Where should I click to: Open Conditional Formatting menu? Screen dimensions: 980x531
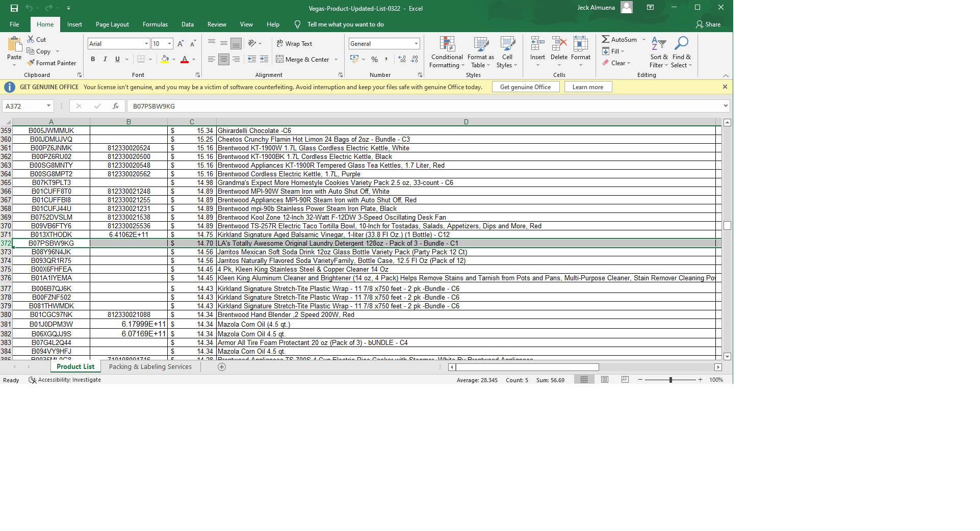coord(447,52)
